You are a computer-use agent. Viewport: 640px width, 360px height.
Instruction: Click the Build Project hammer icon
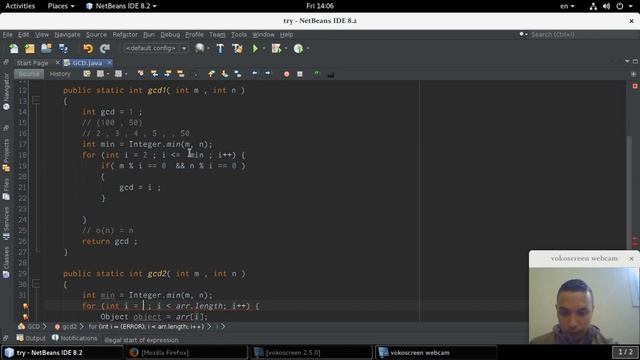pyautogui.click(x=220, y=49)
